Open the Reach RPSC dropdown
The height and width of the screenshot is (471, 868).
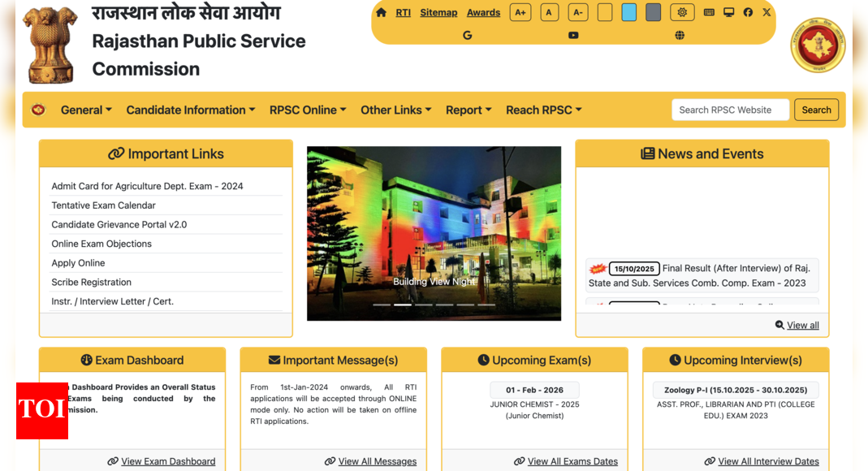[543, 110]
